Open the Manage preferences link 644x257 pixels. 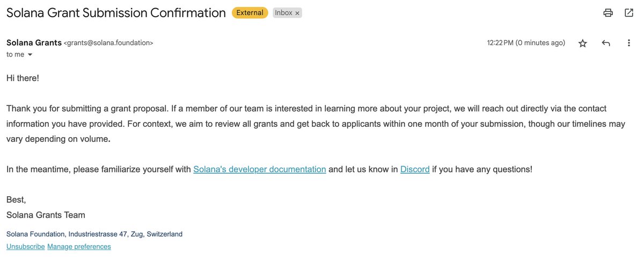pos(79,247)
